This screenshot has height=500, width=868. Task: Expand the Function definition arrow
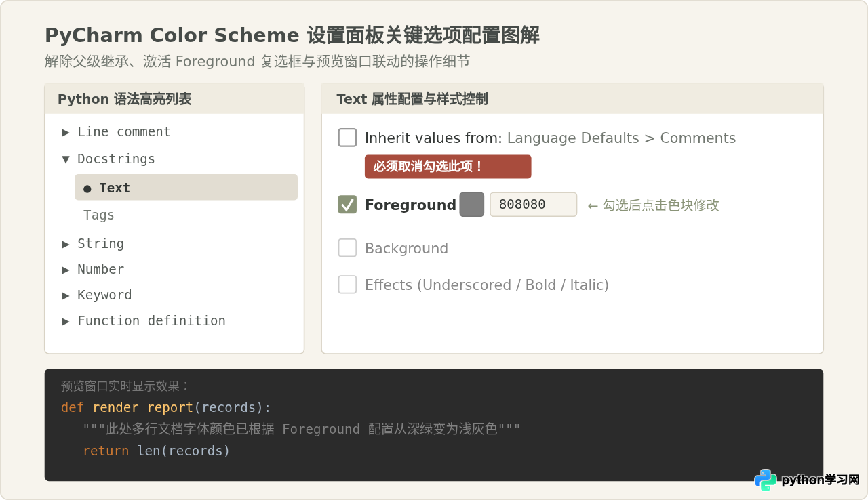pyautogui.click(x=66, y=321)
